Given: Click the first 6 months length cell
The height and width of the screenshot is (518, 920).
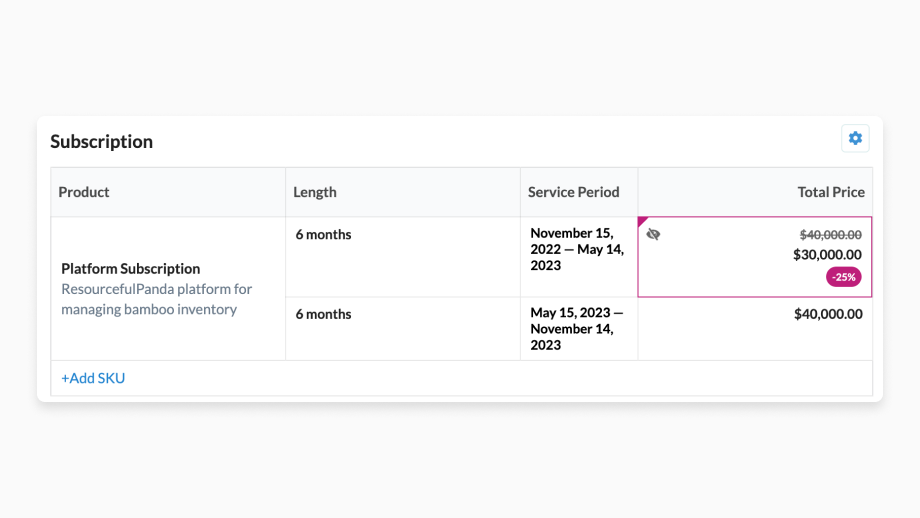Looking at the screenshot, I should (x=323, y=234).
